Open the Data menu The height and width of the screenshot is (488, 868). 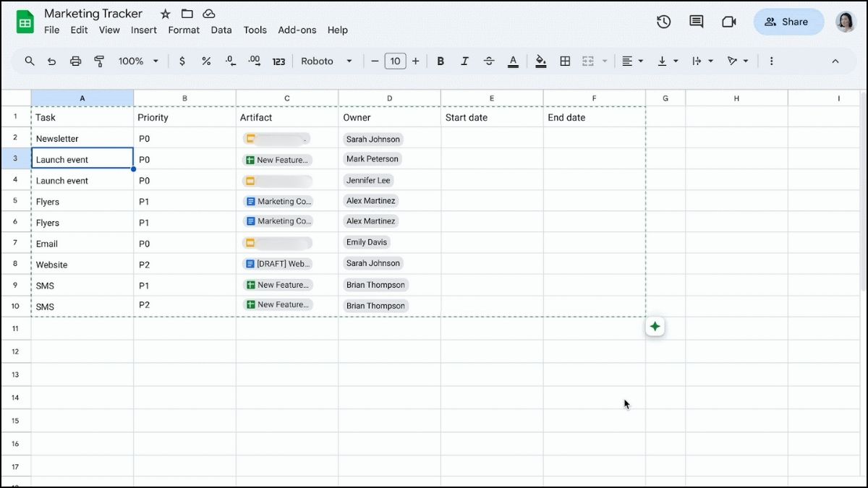221,30
